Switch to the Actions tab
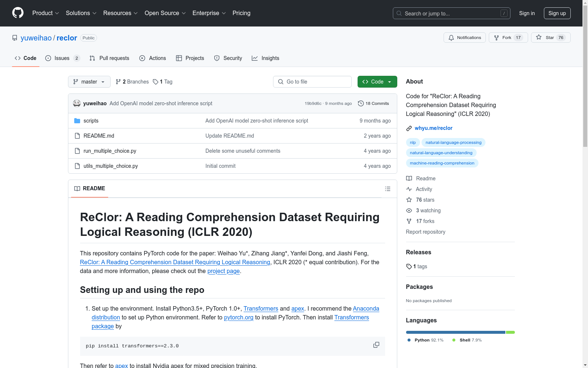The width and height of the screenshot is (588, 368). (153, 58)
